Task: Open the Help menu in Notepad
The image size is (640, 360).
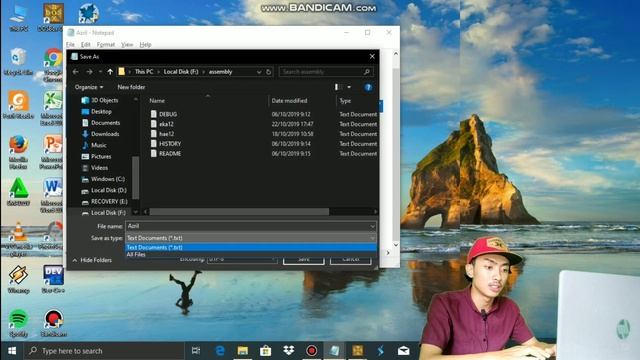Action: [145, 44]
